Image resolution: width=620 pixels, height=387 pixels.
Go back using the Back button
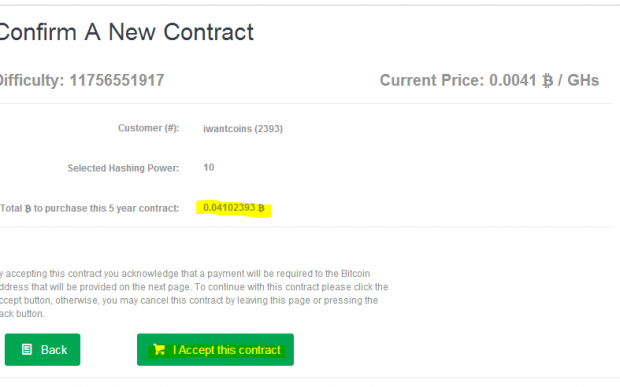42,349
